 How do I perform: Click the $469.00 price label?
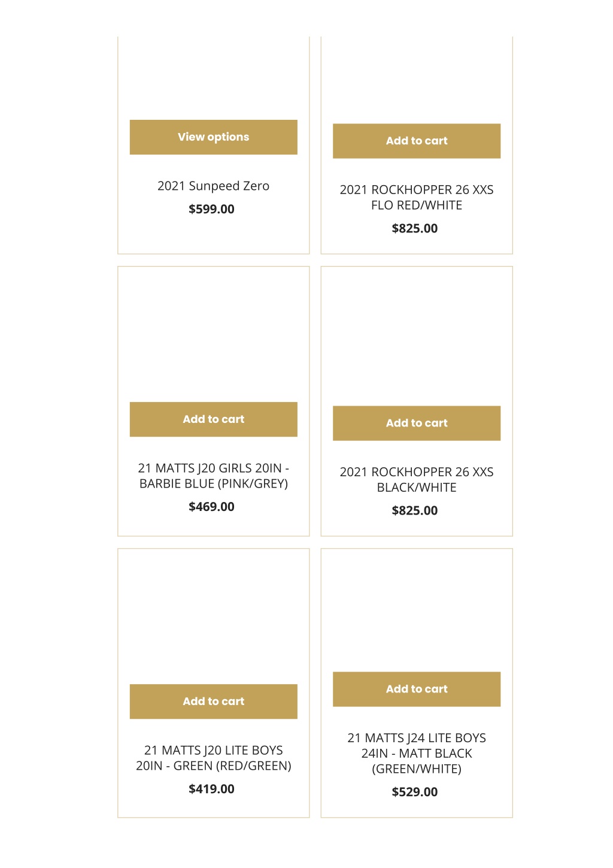[211, 507]
